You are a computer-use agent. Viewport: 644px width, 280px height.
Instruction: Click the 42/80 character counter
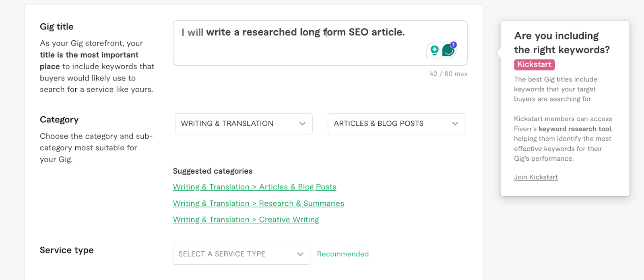[x=448, y=74]
